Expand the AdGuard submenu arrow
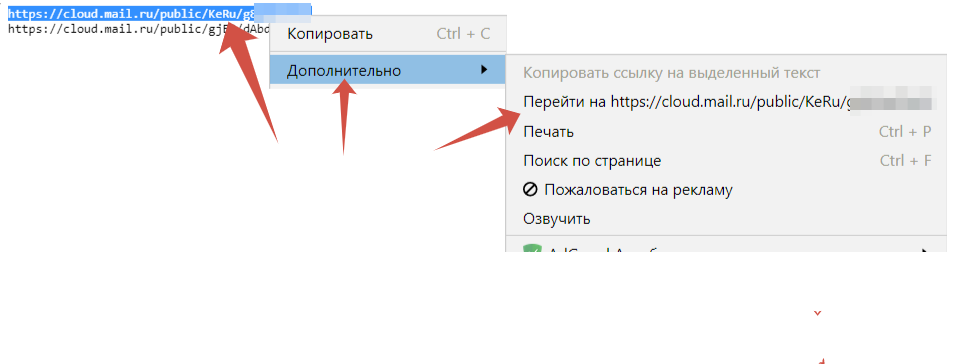The height and width of the screenshot is (364, 967). tap(925, 250)
